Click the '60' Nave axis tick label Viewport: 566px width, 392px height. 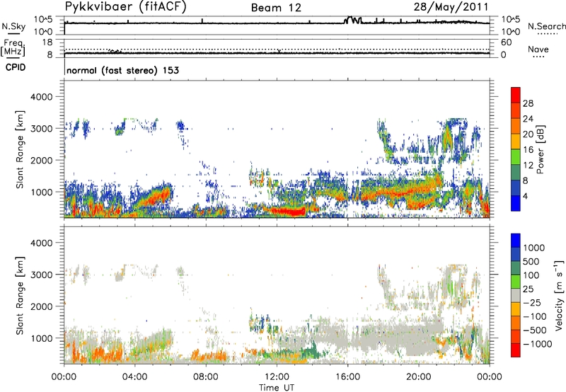point(506,42)
